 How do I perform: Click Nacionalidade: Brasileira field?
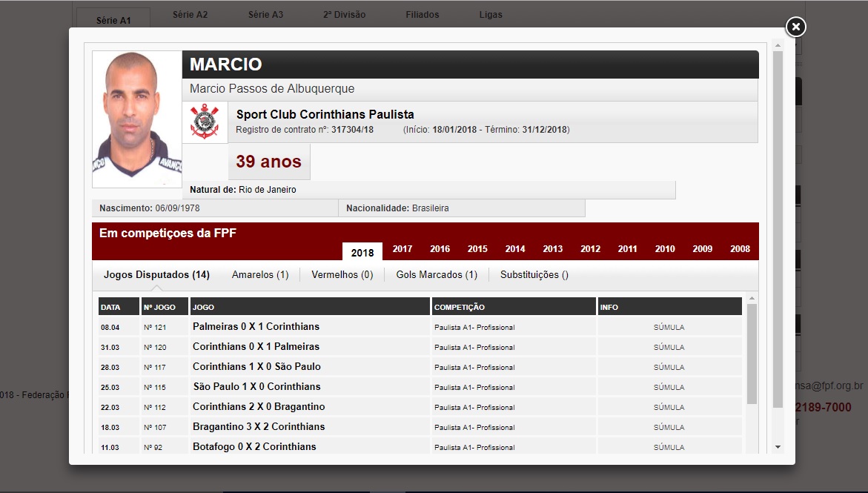click(x=462, y=208)
